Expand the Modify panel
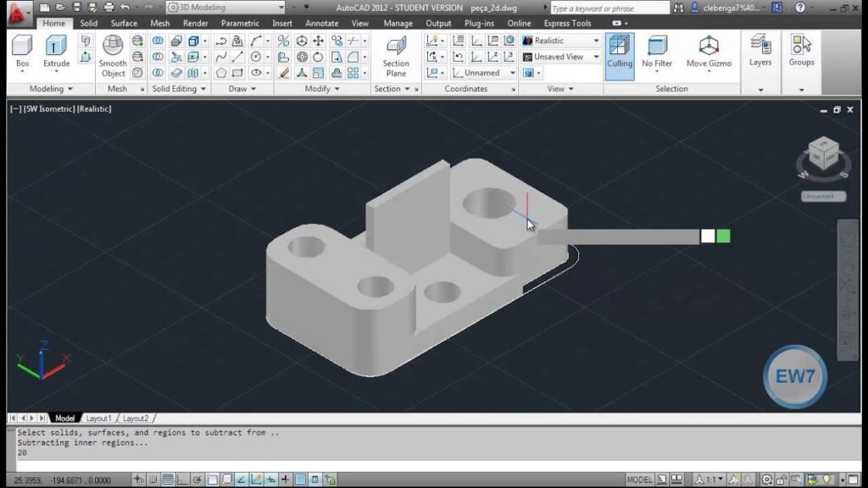The height and width of the screenshot is (488, 868). (321, 88)
